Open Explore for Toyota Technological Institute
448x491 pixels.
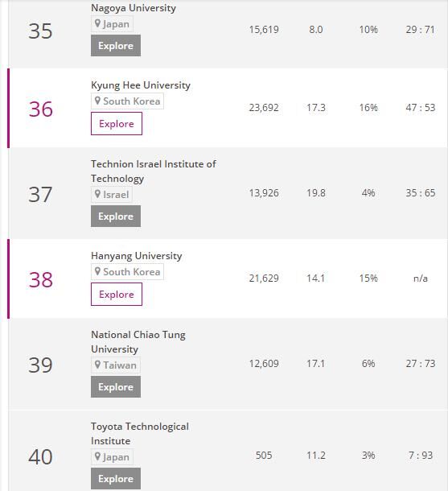[116, 479]
